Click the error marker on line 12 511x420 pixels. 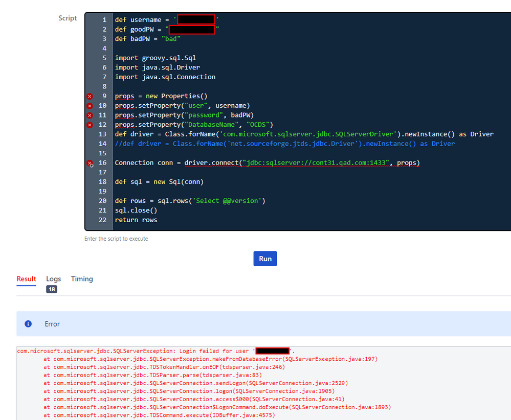coord(90,125)
